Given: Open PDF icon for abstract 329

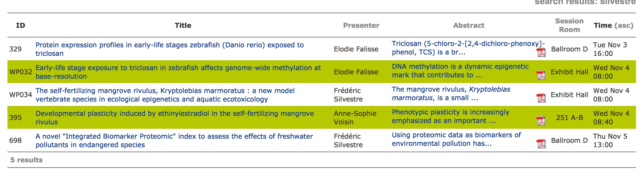Looking at the screenshot, I should click(541, 52).
